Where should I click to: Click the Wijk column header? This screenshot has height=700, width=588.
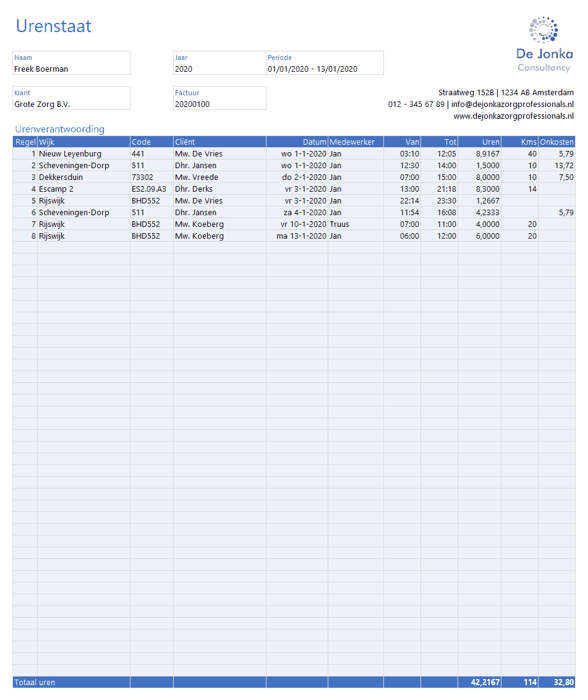83,142
